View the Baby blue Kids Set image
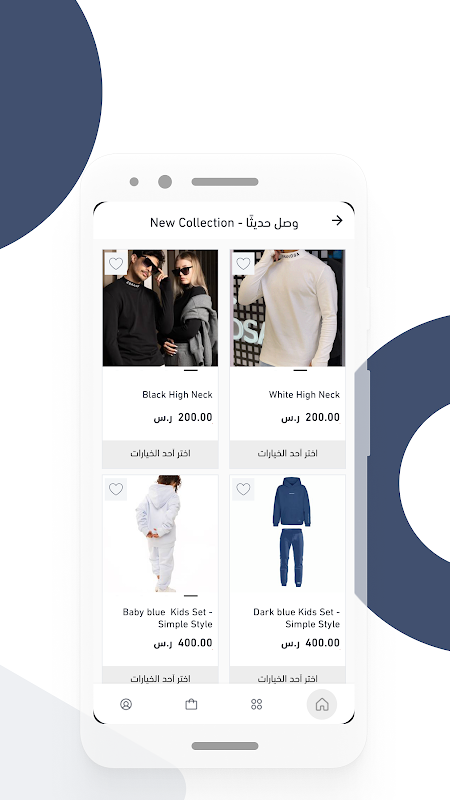The image size is (450, 800). 160,534
